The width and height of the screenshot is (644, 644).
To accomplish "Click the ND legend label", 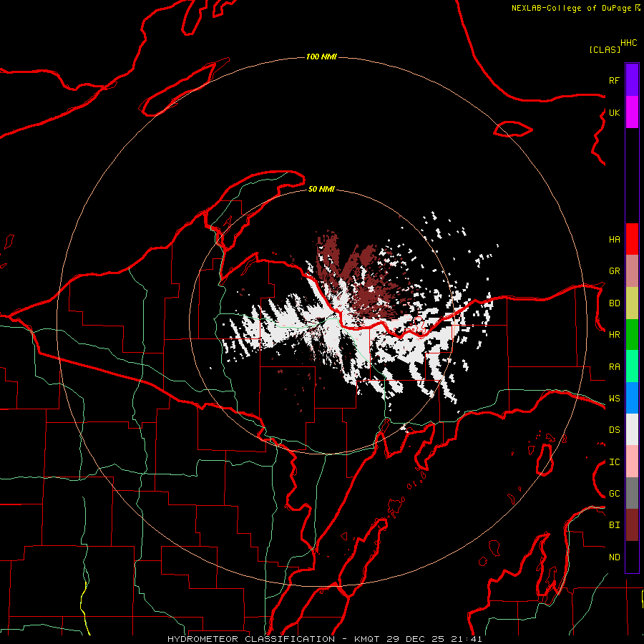I will pyautogui.click(x=614, y=557).
